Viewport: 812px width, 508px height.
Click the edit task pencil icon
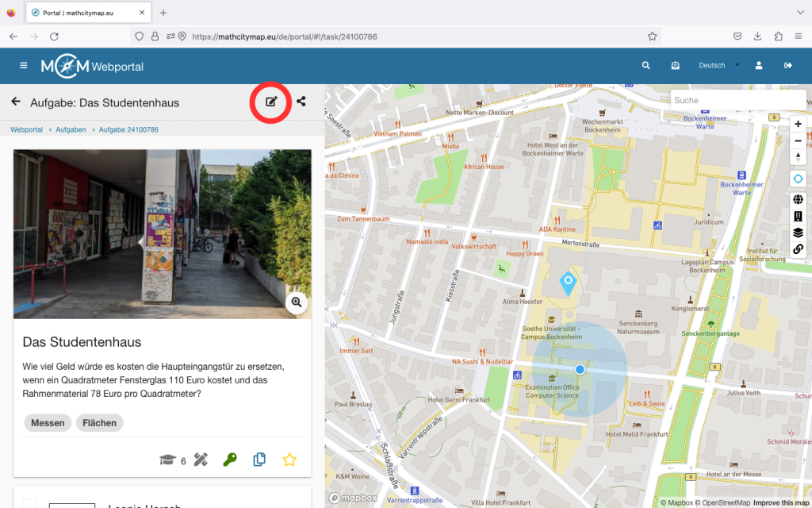point(271,102)
